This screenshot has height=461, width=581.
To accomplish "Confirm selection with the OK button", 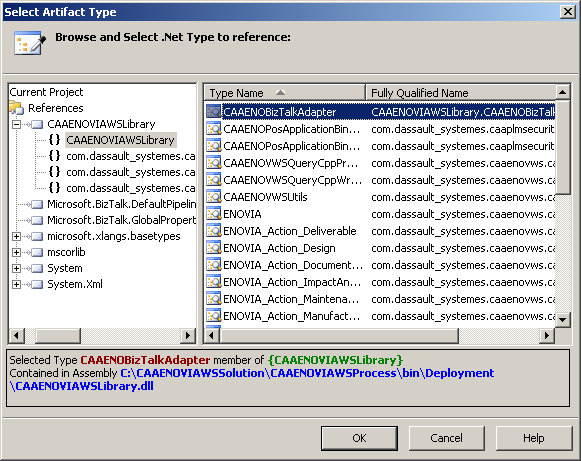I will pyautogui.click(x=359, y=438).
